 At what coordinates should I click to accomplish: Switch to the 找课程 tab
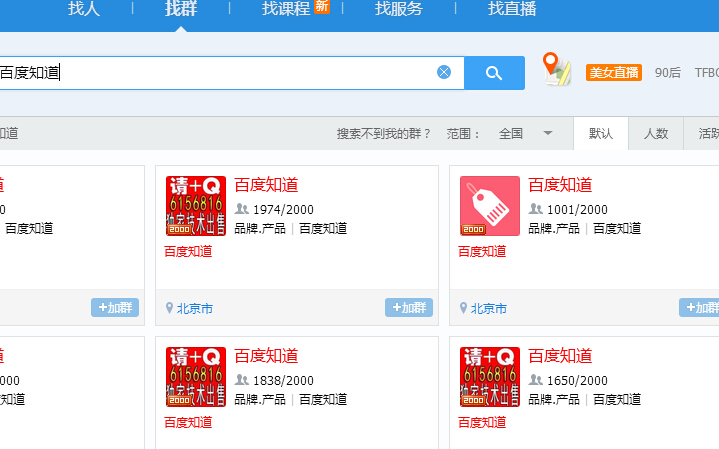click(x=285, y=9)
